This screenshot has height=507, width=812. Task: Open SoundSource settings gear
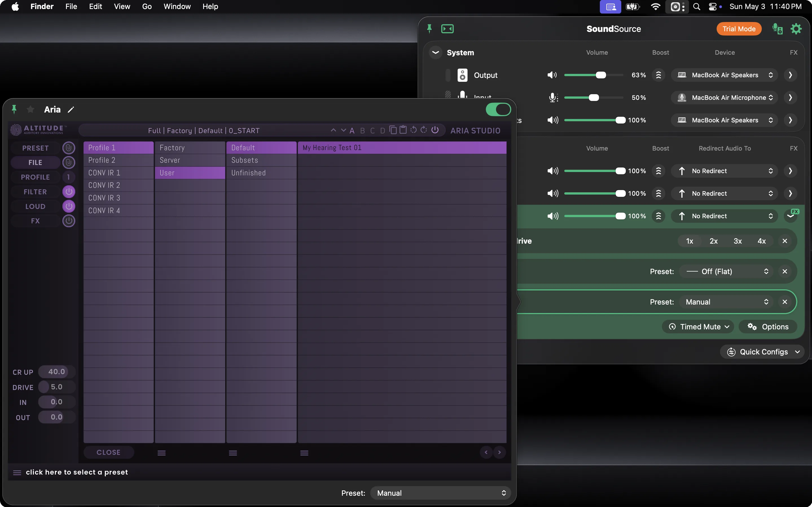(796, 29)
